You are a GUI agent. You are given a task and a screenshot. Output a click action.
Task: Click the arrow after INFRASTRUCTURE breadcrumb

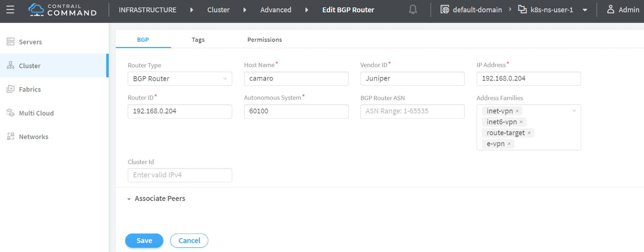coord(192,10)
